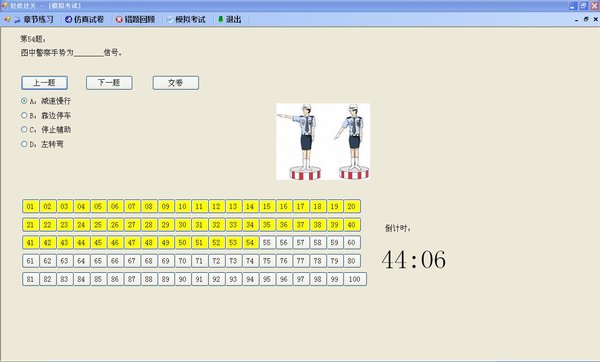Advance with the 下一题 button
The width and height of the screenshot is (600, 362).
tap(109, 83)
